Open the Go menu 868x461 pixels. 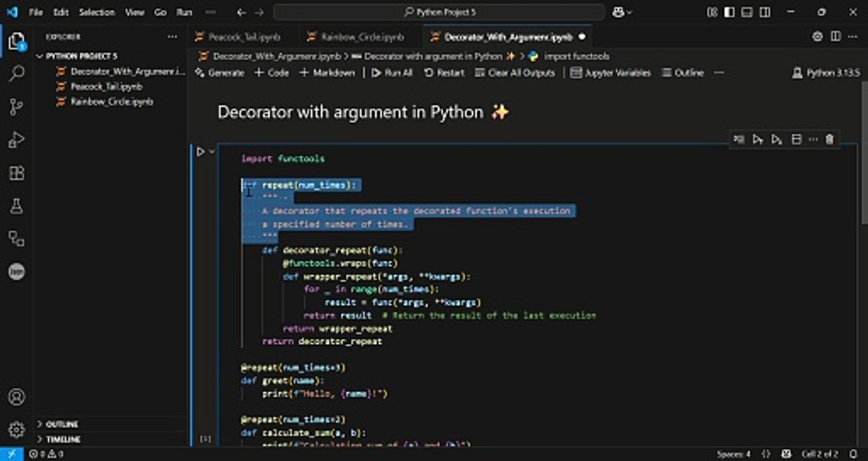(160, 12)
